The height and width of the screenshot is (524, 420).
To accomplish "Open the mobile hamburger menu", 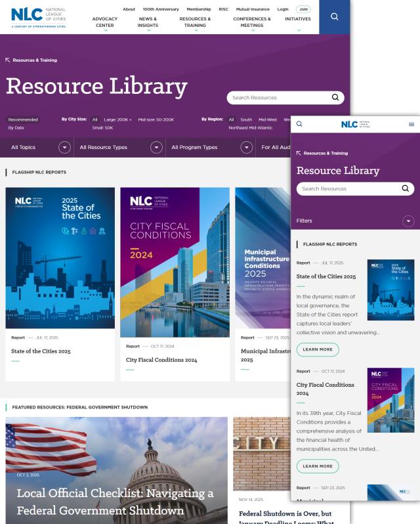I will point(411,124).
